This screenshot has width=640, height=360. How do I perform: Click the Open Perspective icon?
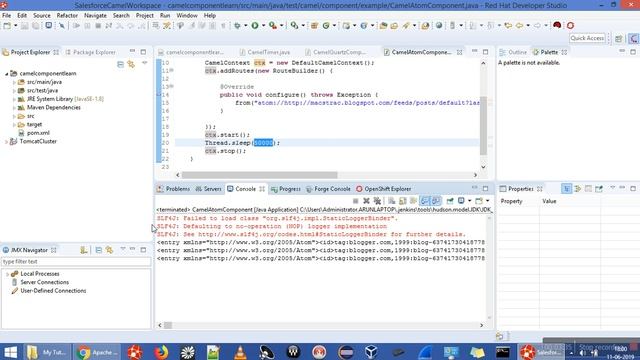[619, 38]
